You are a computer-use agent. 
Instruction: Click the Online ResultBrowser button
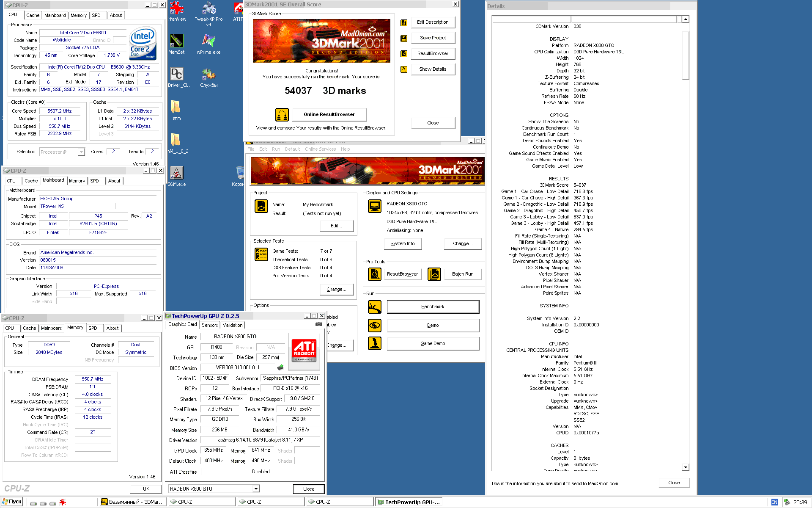coord(329,115)
